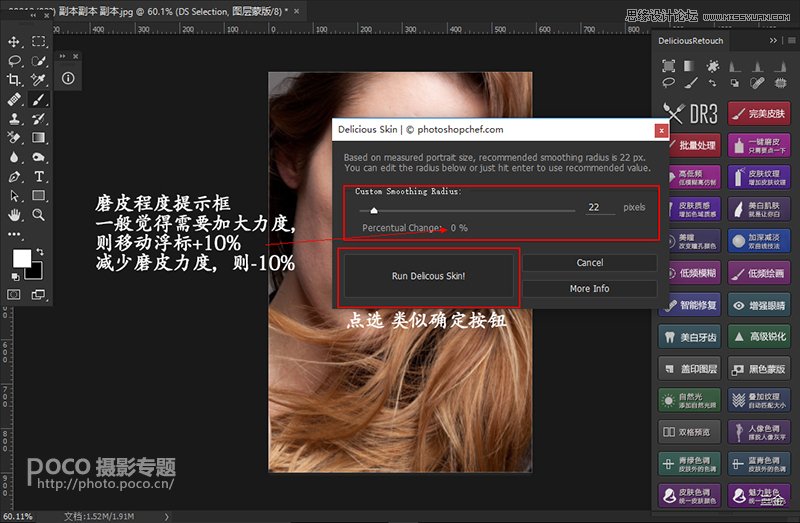Click the 盖印图层 button
800x523 pixels.
point(690,369)
